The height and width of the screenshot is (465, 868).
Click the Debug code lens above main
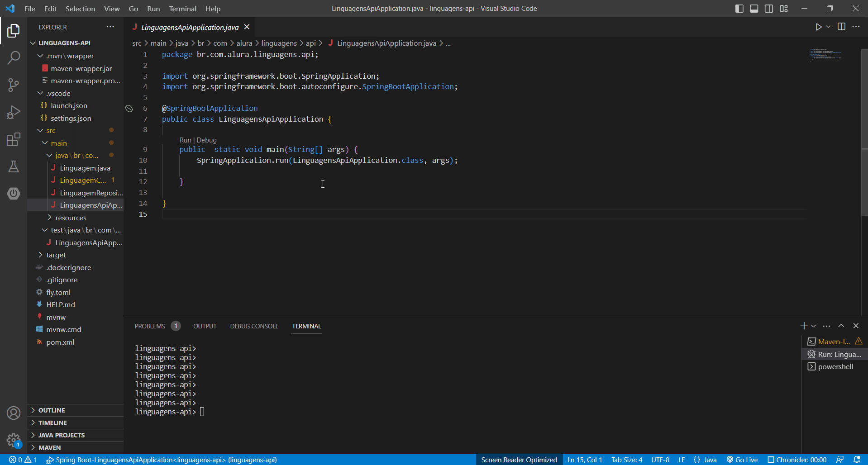pos(206,140)
